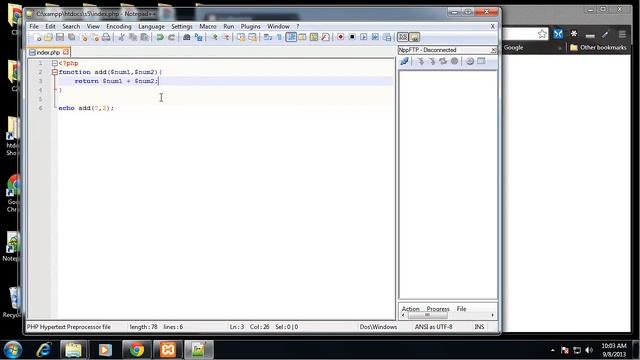This screenshot has height=360, width=640.
Task: Click the Function List toolbar icon
Action: [325, 38]
